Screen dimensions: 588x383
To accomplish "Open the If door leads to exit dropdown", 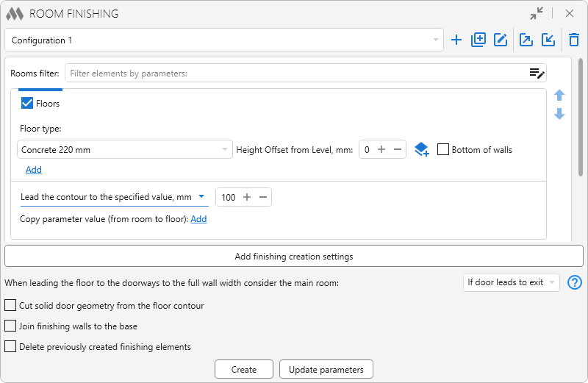I will 512,282.
